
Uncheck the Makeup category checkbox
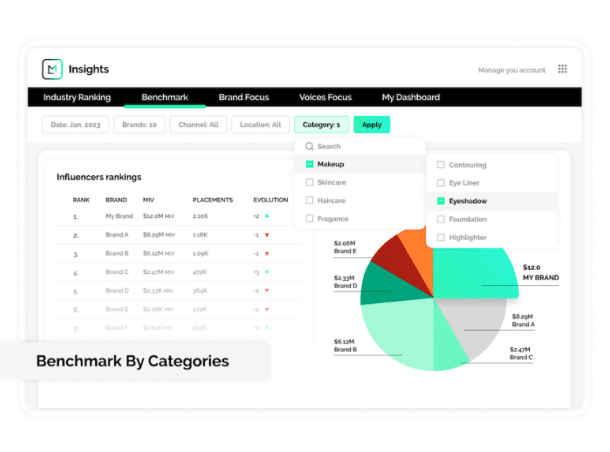point(310,164)
